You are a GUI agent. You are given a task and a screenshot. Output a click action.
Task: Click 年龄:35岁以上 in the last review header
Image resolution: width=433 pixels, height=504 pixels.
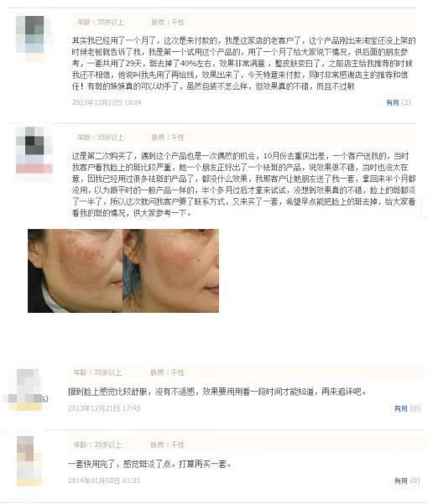(x=98, y=444)
